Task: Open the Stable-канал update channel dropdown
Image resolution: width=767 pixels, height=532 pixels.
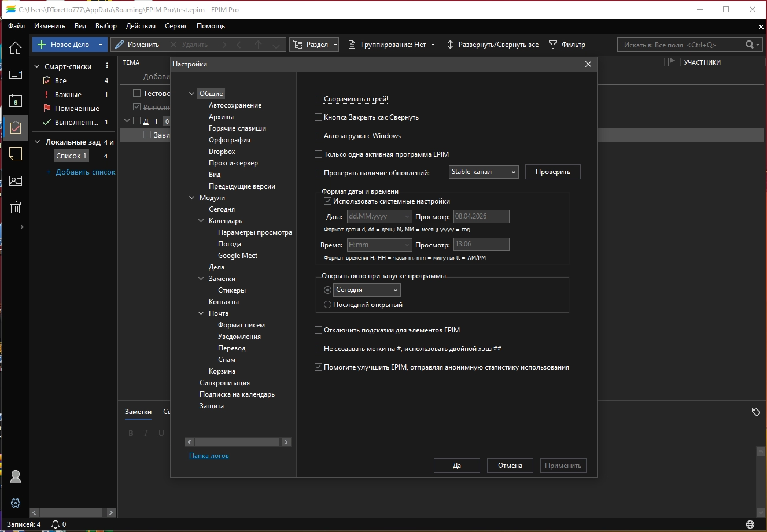Action: point(483,172)
